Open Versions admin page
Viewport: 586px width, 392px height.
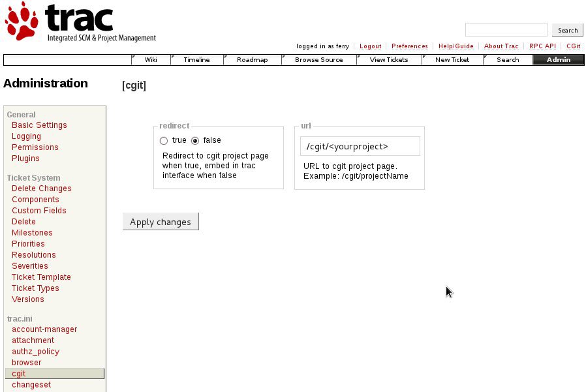27,299
